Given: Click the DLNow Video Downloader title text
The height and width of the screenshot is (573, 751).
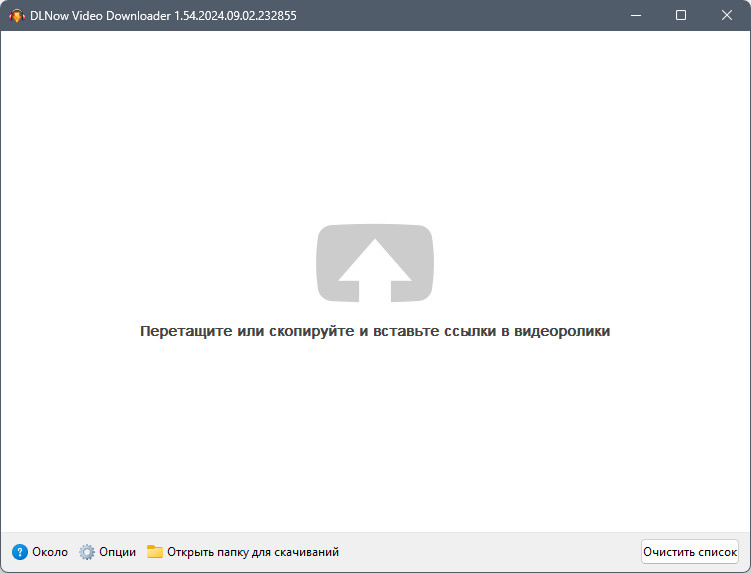Looking at the screenshot, I should [x=163, y=16].
